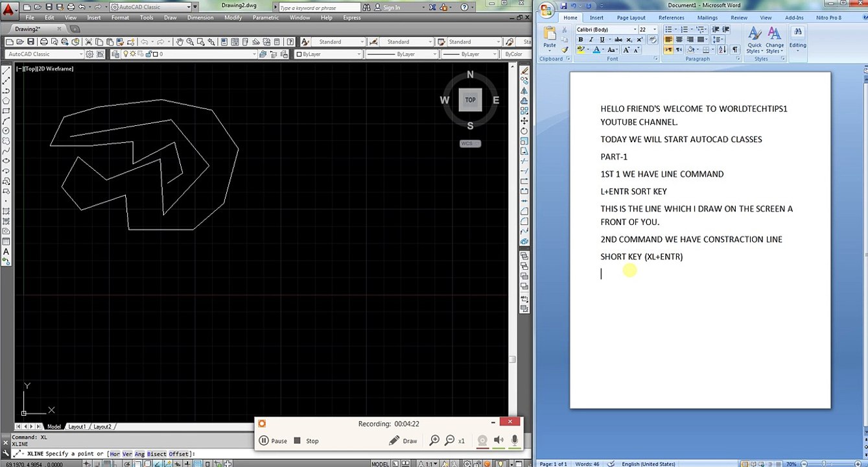Viewport: 868px width, 467px height.
Task: Switch to the Page Layout tab in Word
Action: pos(631,18)
